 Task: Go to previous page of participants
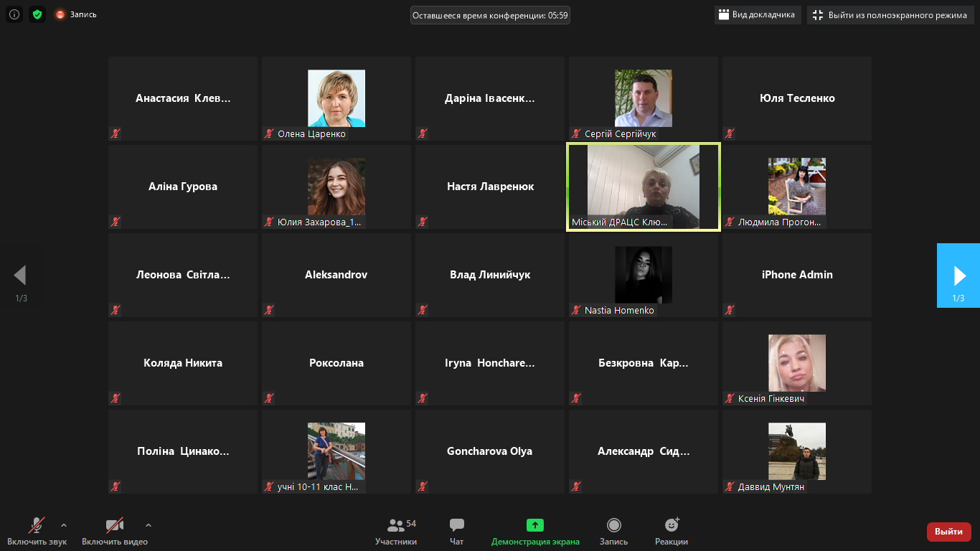click(20, 275)
